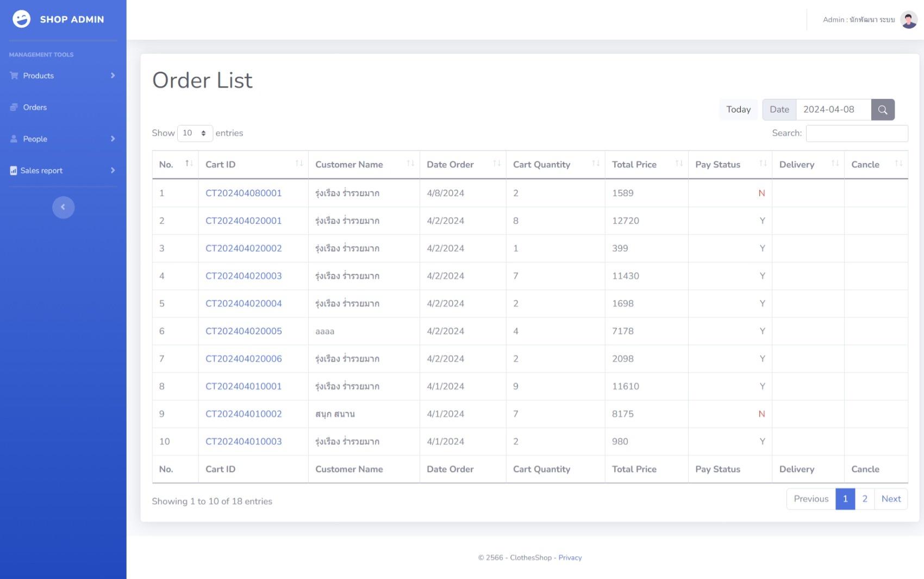
Task: Open order CT202404080001
Action: [x=243, y=193]
